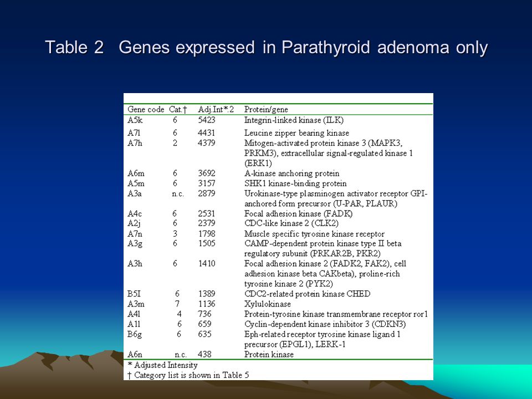Select gene code 'B5I'
This screenshot has width=532, height=399.
(x=134, y=294)
